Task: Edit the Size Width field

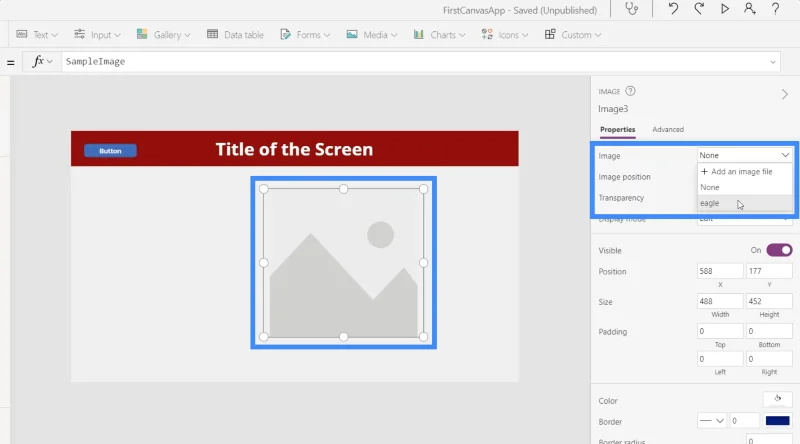Action: (x=720, y=301)
